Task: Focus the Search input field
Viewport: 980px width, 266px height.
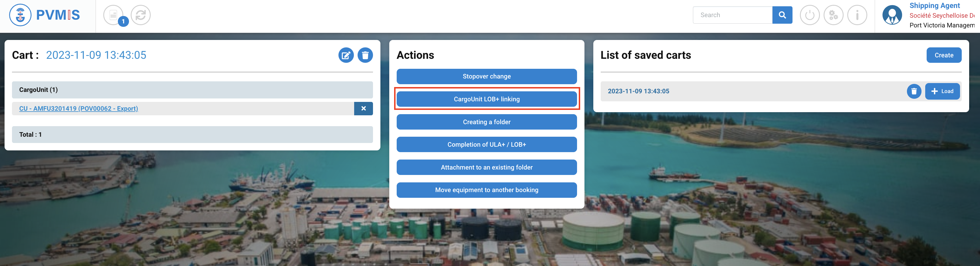Action: point(732,15)
